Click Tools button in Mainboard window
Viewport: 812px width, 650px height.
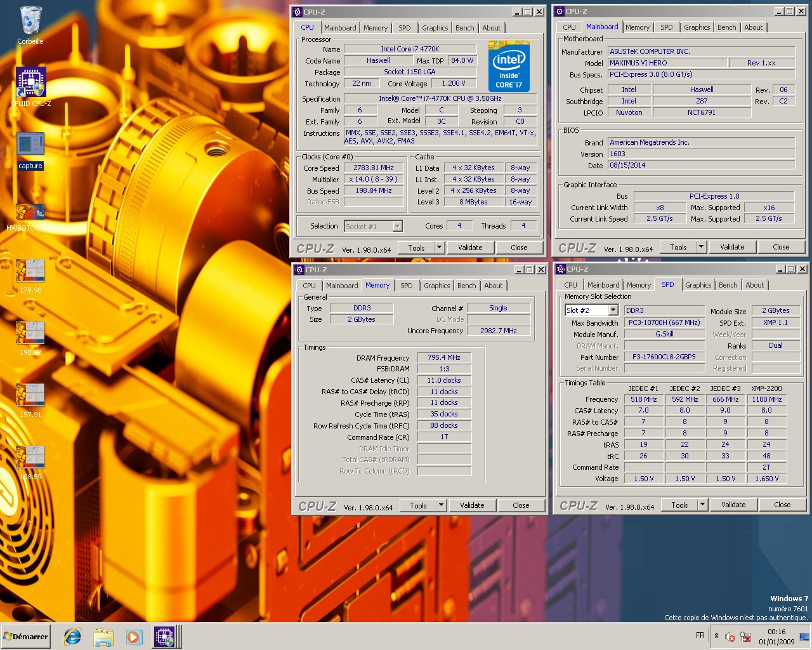coord(678,247)
